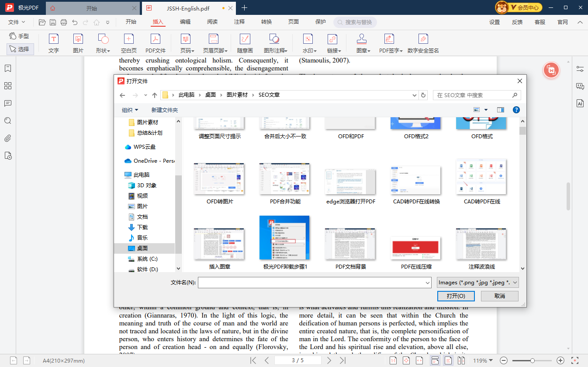Open the 数字安全签名 digital signature tool

tap(423, 43)
